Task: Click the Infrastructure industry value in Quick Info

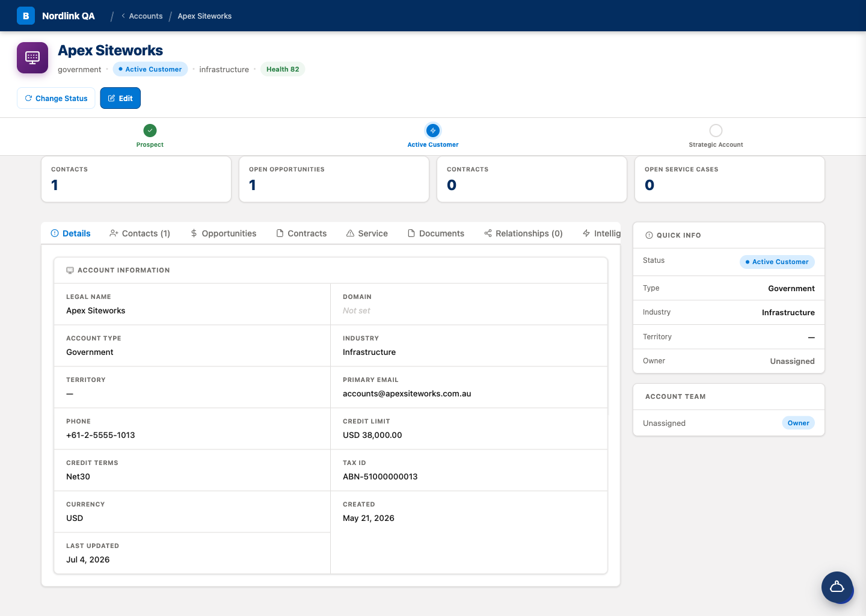Action: [x=788, y=312]
